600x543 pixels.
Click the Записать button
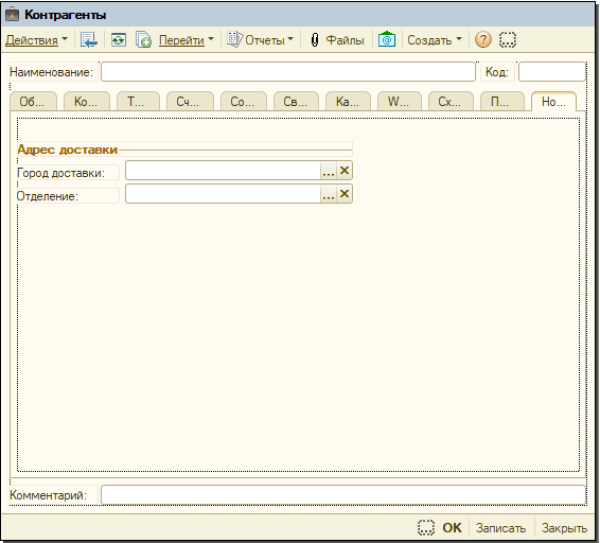pyautogui.click(x=499, y=528)
